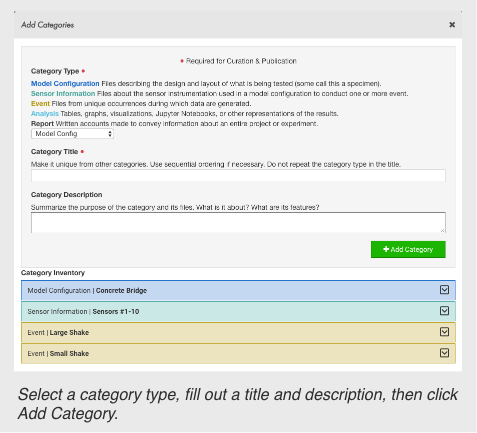
Task: Click the resize grip of description box
Action: [x=442, y=230]
